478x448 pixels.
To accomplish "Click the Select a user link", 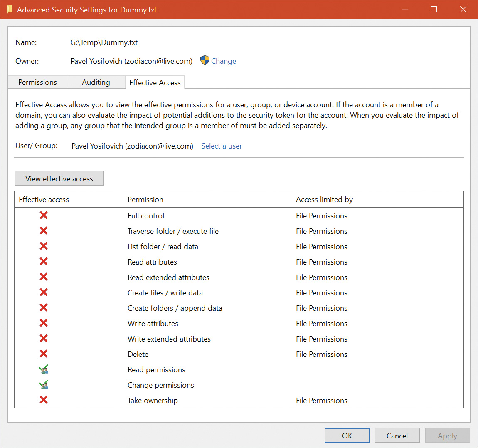I will point(222,146).
